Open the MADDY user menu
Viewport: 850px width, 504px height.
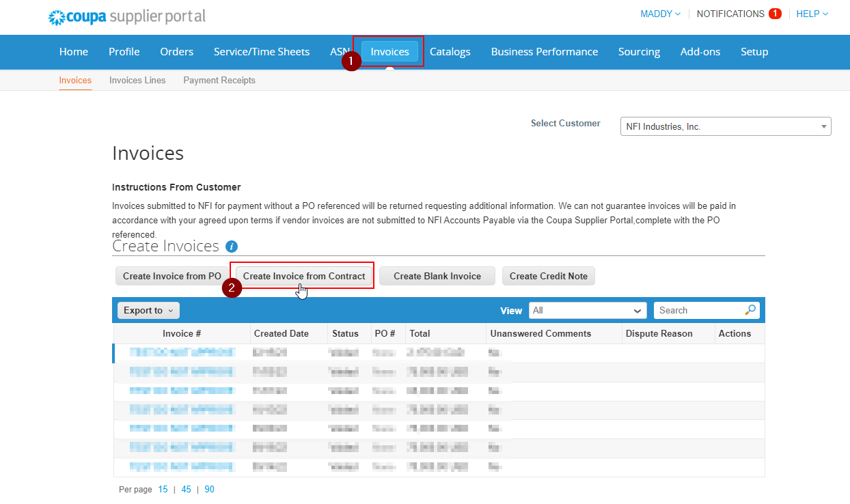[660, 14]
